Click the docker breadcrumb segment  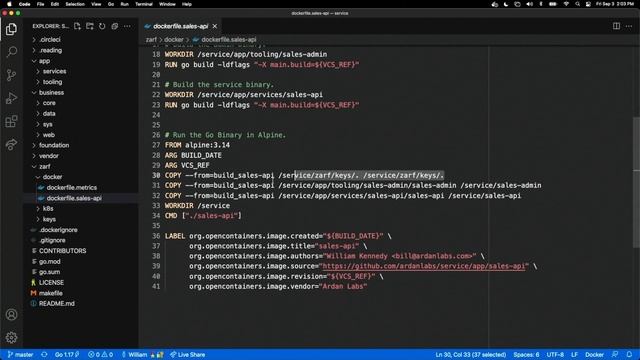pos(174,40)
